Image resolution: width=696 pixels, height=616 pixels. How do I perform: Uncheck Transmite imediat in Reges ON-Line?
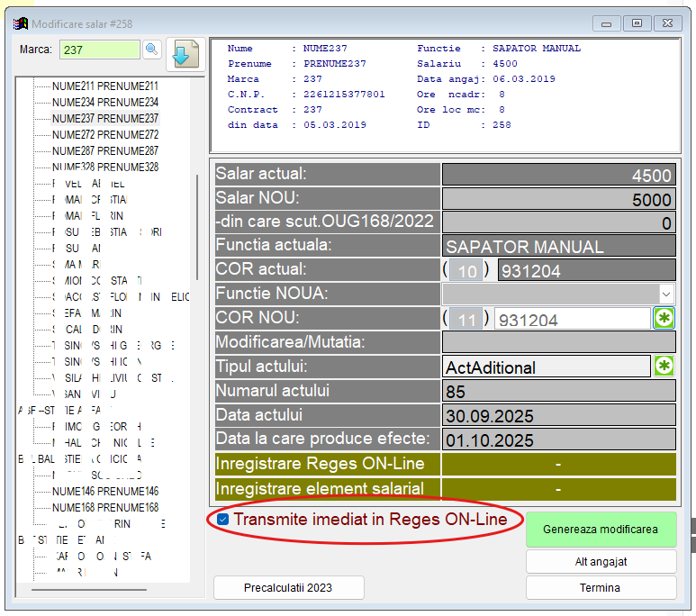coord(222,520)
